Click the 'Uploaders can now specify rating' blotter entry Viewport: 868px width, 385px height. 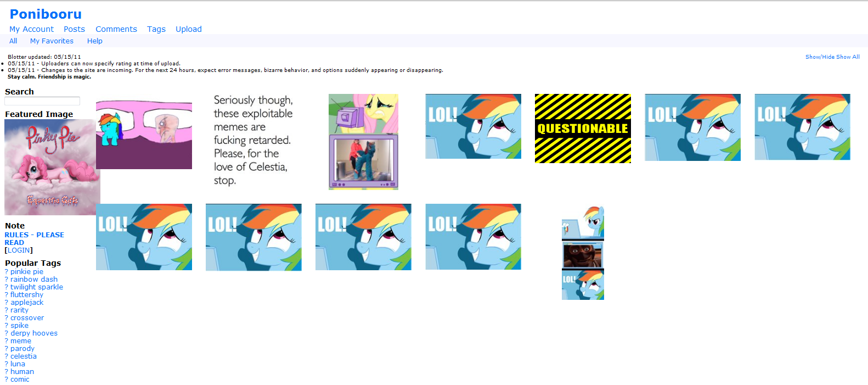click(x=94, y=63)
